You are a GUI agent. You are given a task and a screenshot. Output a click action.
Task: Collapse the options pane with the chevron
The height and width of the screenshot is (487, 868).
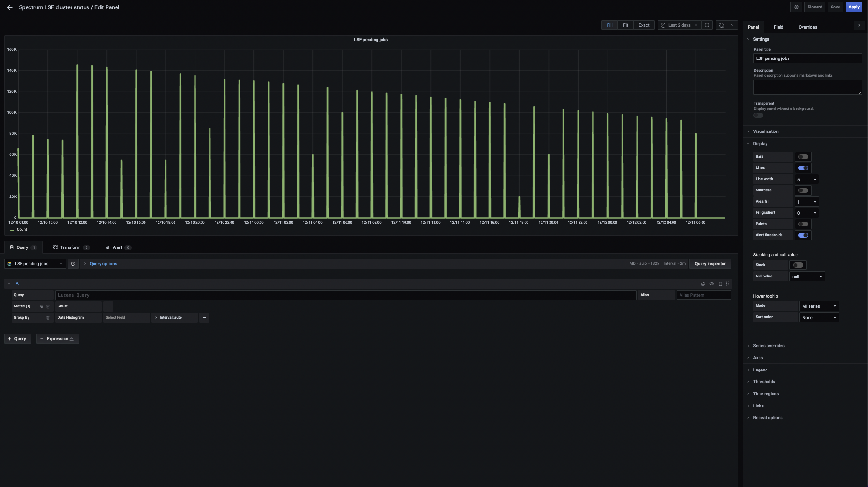point(859,25)
